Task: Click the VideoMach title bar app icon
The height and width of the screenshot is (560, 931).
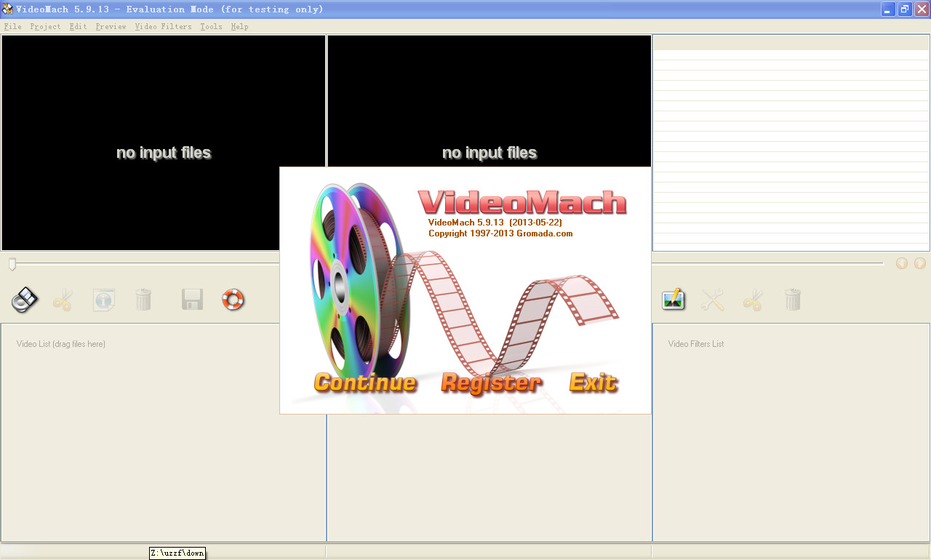Action: coord(7,9)
